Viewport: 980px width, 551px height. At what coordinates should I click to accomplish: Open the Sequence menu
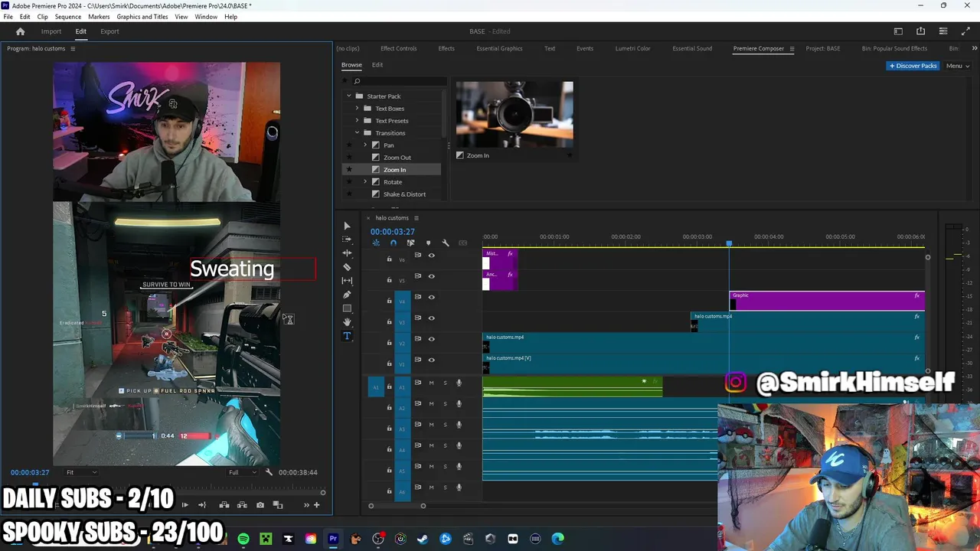coord(68,17)
